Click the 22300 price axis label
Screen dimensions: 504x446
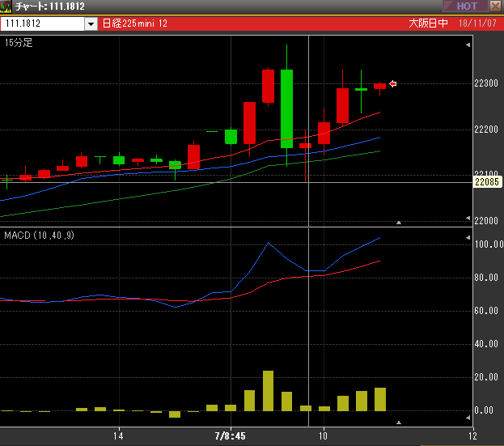pos(486,83)
